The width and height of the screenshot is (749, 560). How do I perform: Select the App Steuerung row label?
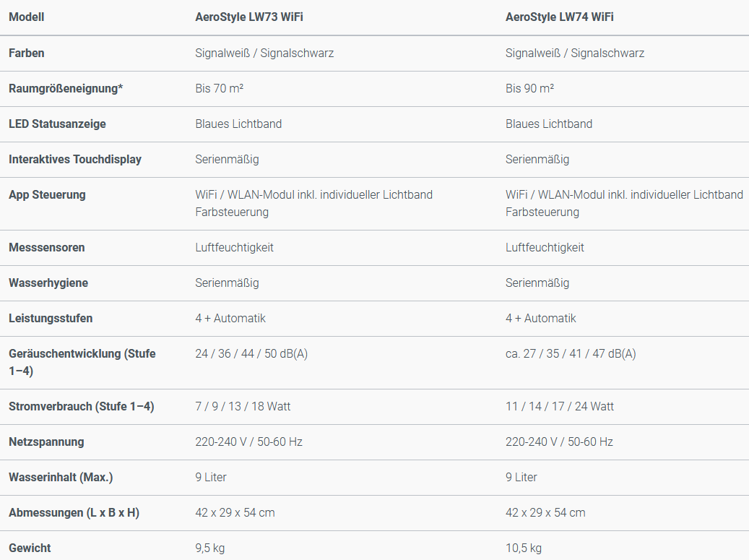tap(47, 194)
